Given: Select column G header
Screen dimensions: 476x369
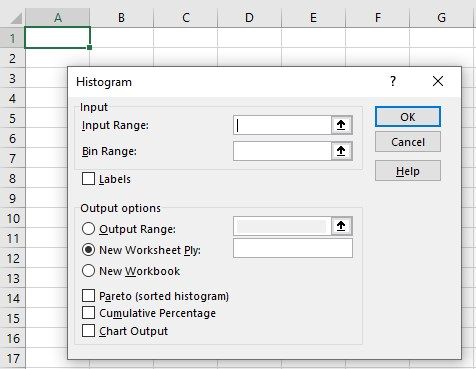Looking at the screenshot, I should pyautogui.click(x=442, y=18).
